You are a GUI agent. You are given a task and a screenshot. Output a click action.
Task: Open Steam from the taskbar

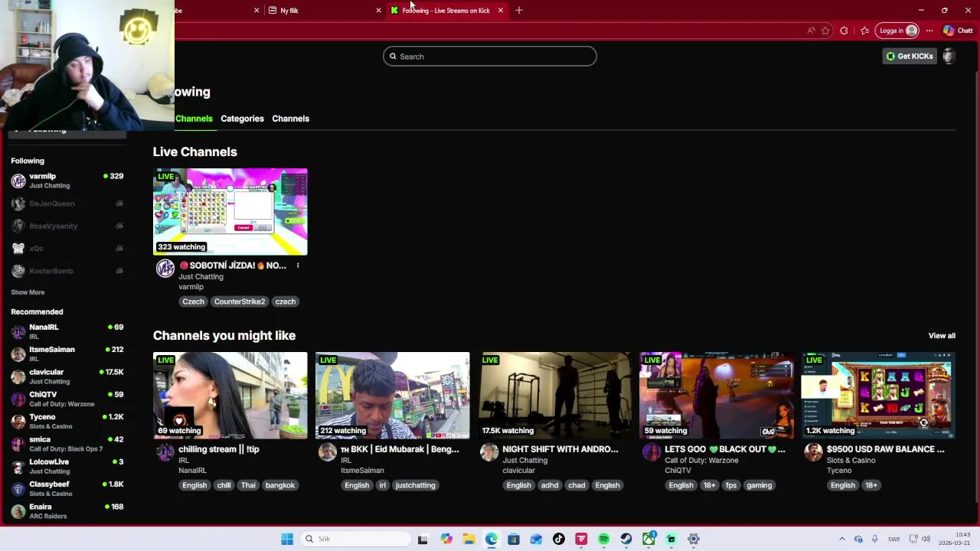click(x=626, y=539)
